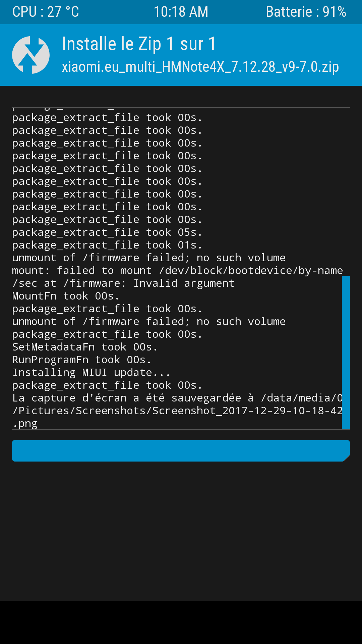Select 'package_extract_file took 05s' log line

(x=107, y=232)
